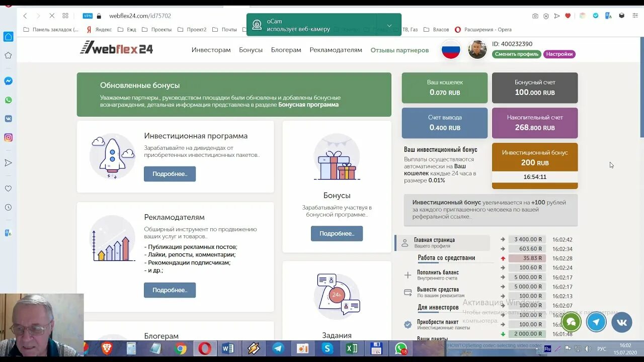
Task: Click Счет вывода tile
Action: [x=445, y=123]
